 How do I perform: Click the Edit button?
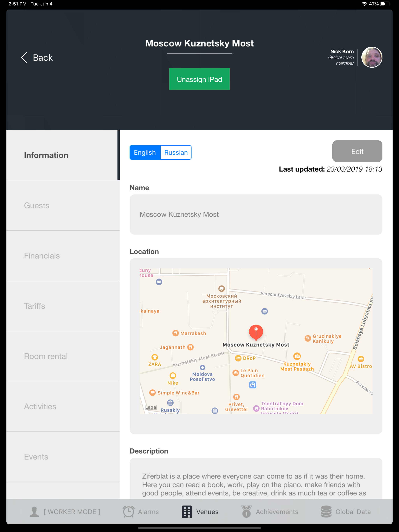point(357,151)
